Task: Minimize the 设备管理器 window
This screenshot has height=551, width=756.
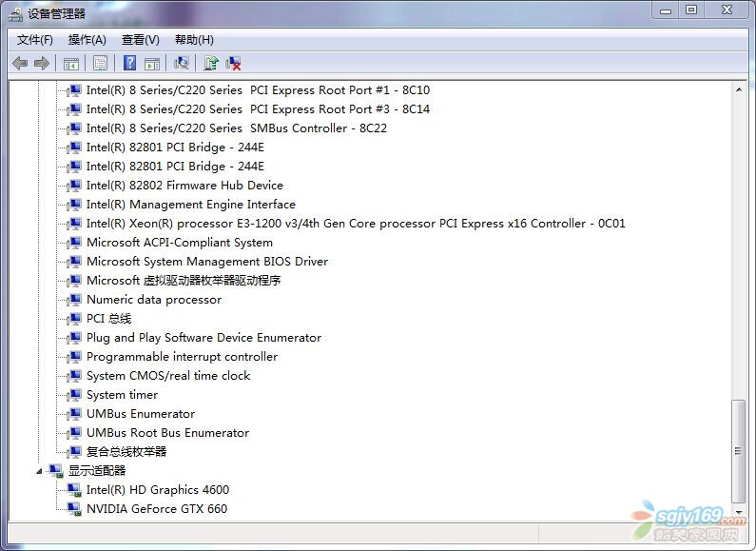Action: tap(666, 10)
